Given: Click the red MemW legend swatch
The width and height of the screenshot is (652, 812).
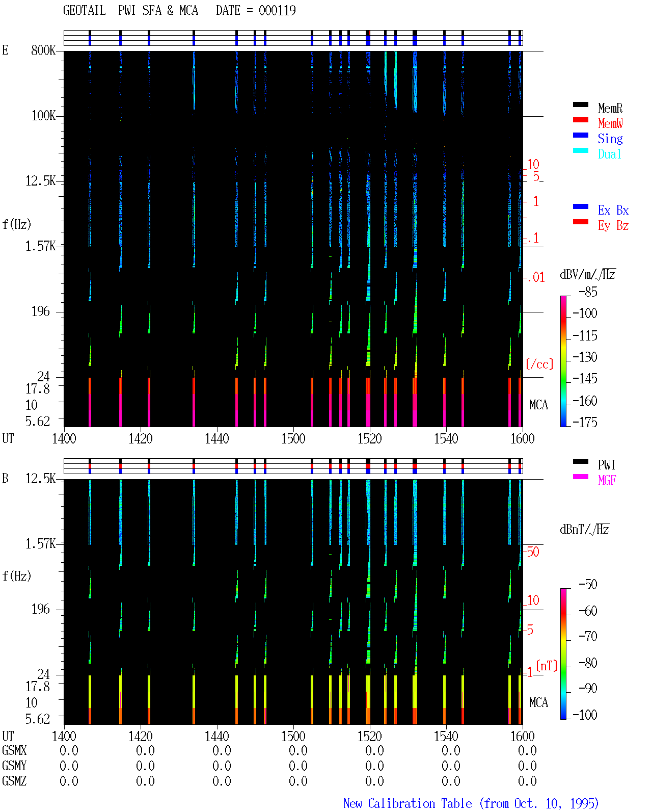Looking at the screenshot, I should 581,120.
